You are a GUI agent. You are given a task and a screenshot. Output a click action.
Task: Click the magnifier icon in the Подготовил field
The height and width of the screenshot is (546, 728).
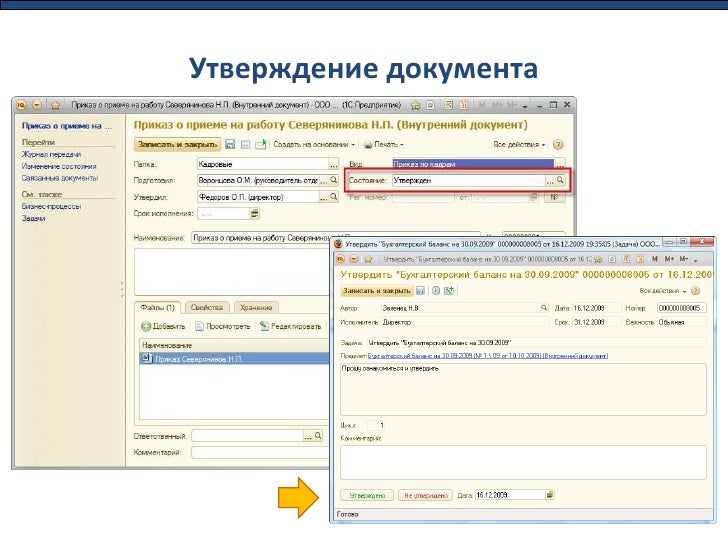pos(333,180)
